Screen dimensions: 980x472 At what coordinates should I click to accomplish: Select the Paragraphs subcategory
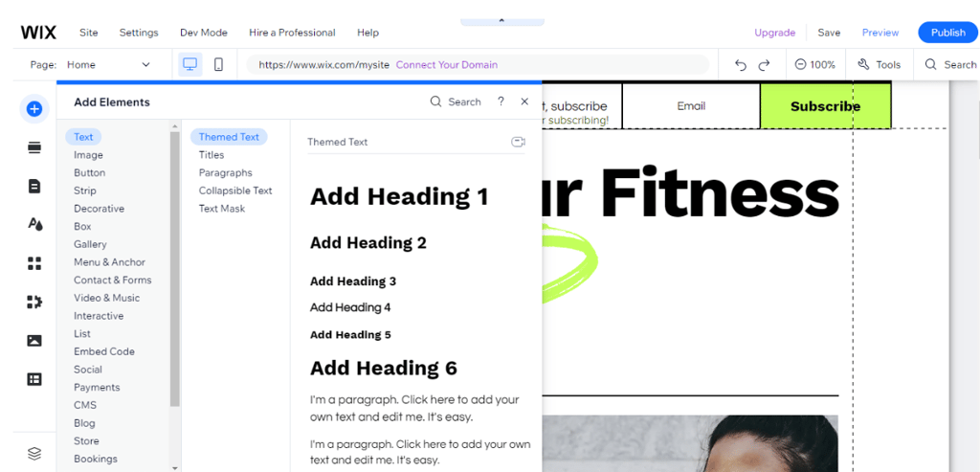click(x=226, y=172)
